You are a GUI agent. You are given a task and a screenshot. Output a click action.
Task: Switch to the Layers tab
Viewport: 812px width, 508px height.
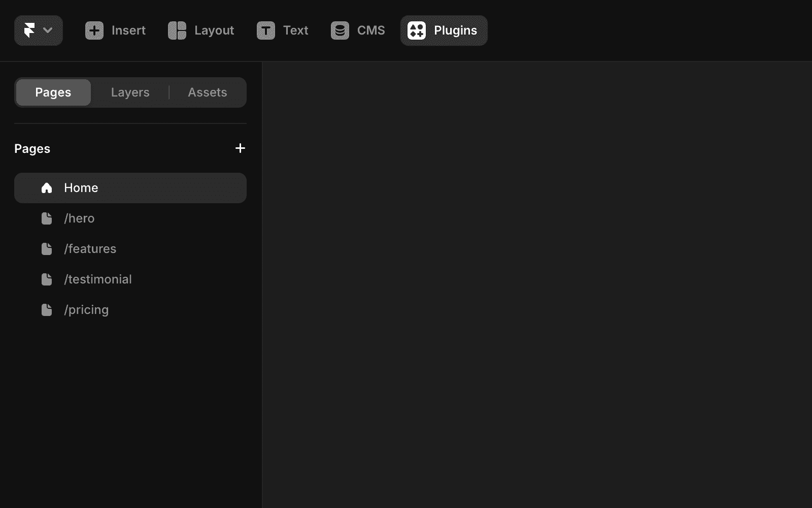(130, 92)
